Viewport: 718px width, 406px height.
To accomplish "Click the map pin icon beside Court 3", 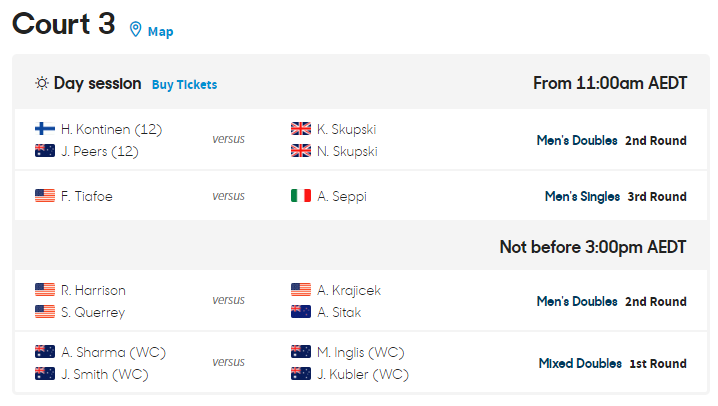I will tap(136, 30).
